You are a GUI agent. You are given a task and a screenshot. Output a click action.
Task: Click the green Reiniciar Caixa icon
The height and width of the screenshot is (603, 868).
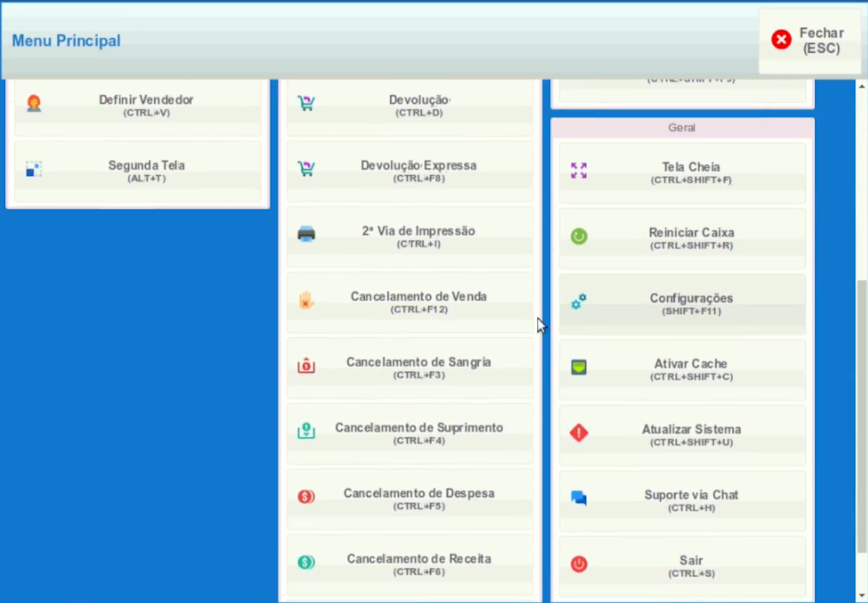tap(579, 236)
